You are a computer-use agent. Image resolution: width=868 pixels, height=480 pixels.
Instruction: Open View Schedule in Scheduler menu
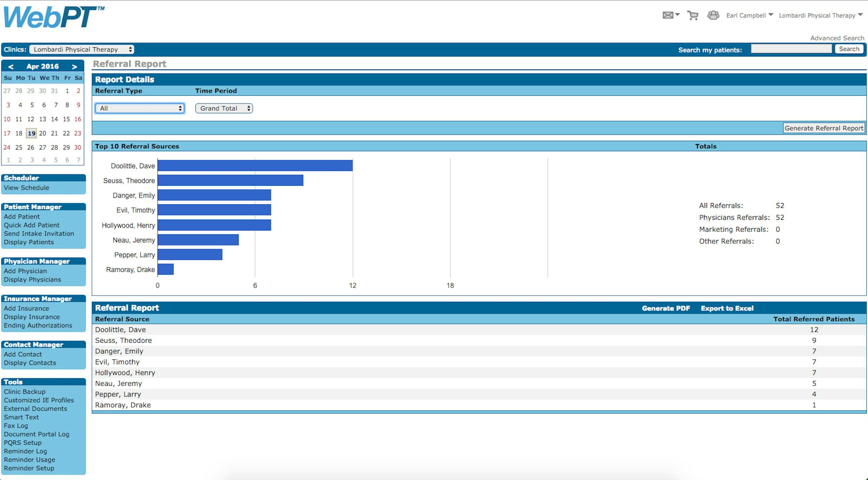(x=26, y=188)
